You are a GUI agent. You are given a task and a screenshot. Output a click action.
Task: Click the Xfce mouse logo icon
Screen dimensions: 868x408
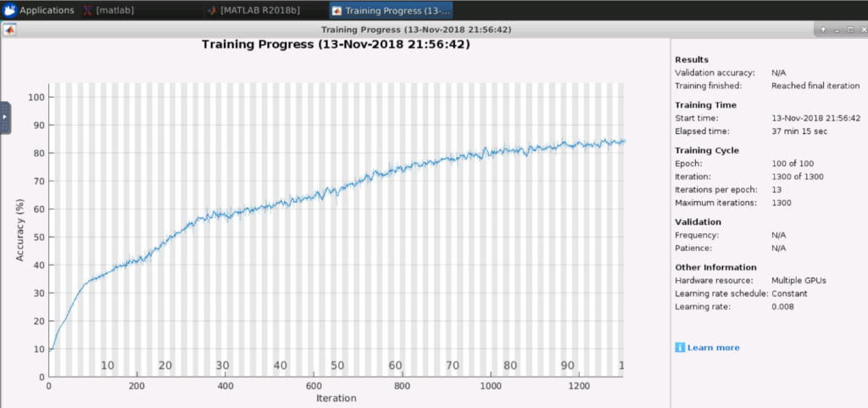coord(9,10)
